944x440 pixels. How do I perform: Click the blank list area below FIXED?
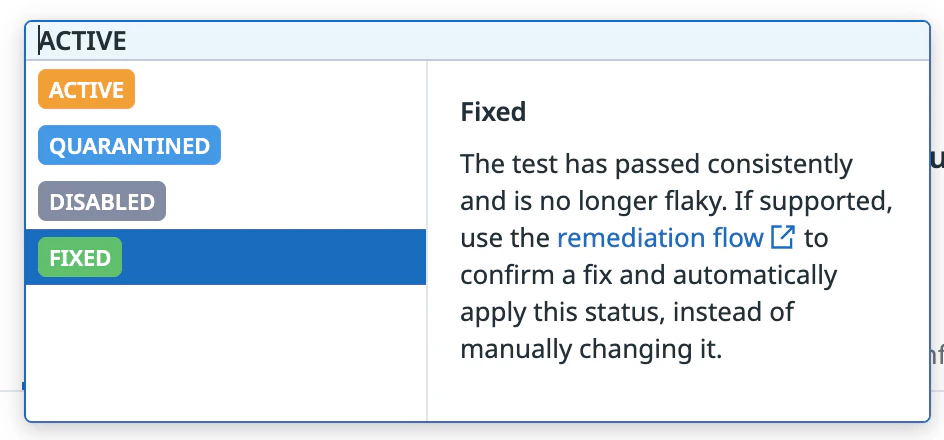coord(225,350)
